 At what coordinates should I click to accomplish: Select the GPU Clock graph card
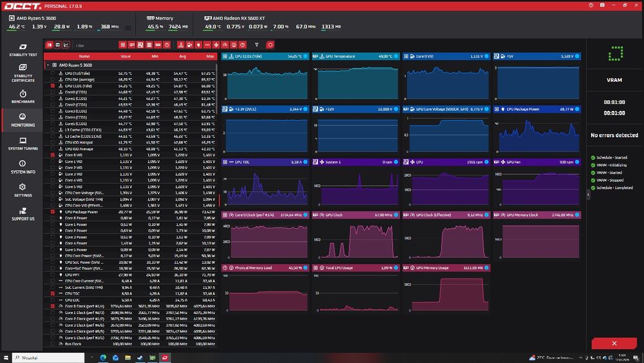(x=355, y=236)
